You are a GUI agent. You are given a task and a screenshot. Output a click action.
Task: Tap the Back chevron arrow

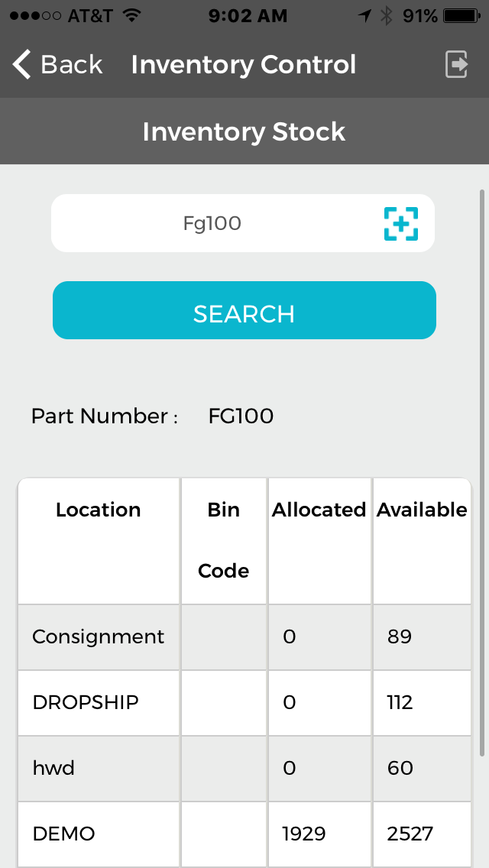pos(22,65)
